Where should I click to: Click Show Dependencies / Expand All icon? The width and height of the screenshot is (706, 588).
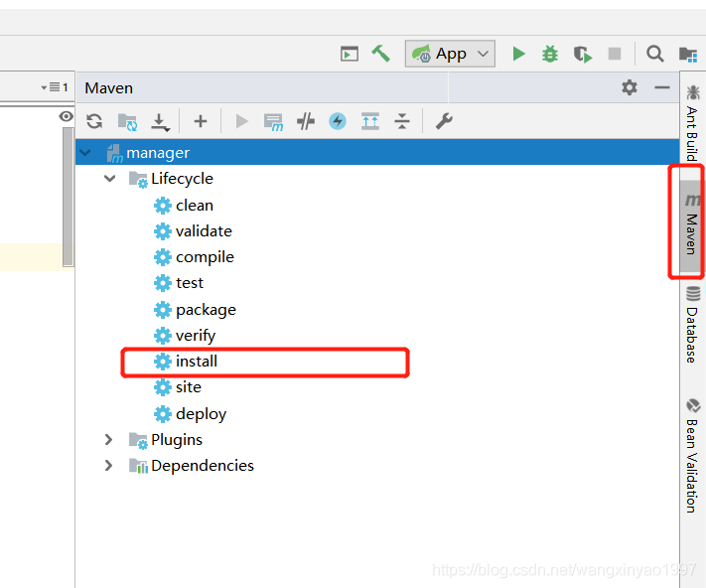coord(370,121)
